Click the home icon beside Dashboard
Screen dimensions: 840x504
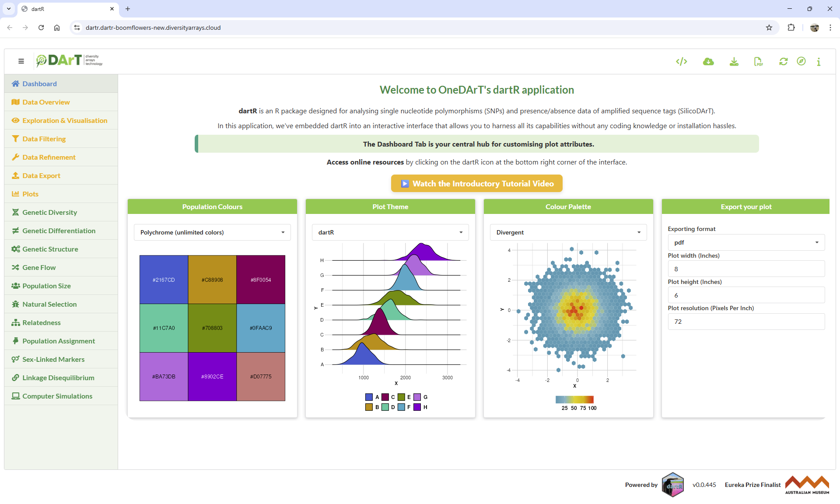click(16, 84)
